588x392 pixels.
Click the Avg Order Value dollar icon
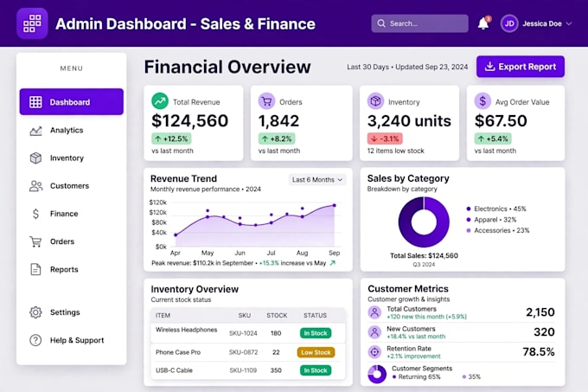pos(483,101)
